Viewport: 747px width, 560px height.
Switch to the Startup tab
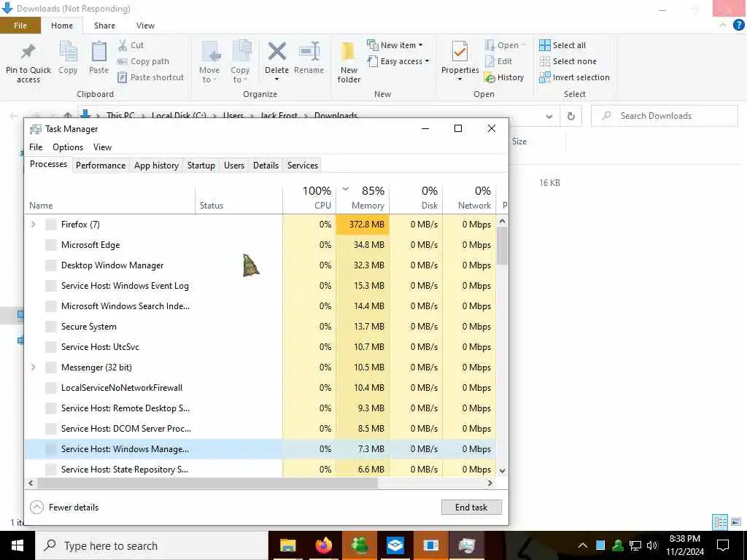[201, 166]
